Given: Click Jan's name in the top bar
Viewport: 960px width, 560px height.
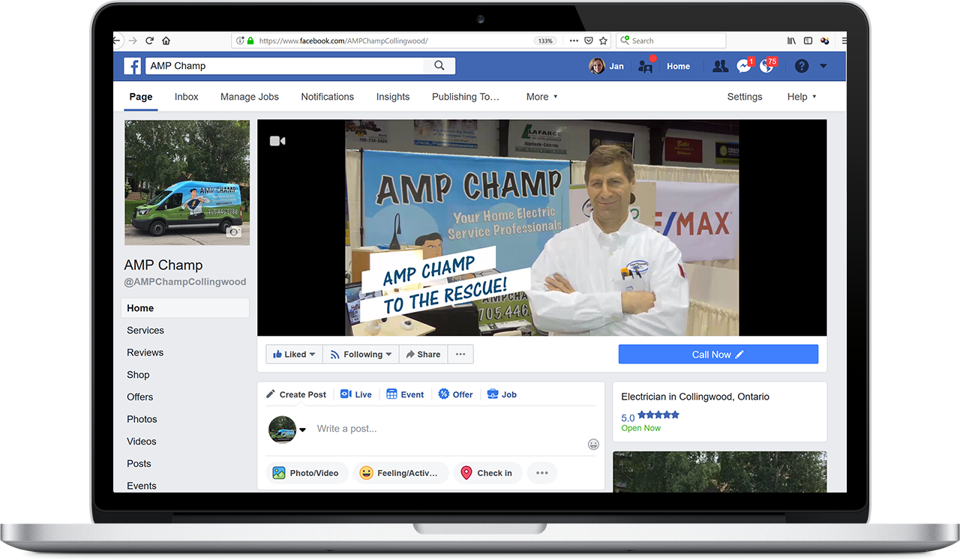Looking at the screenshot, I should click(616, 66).
